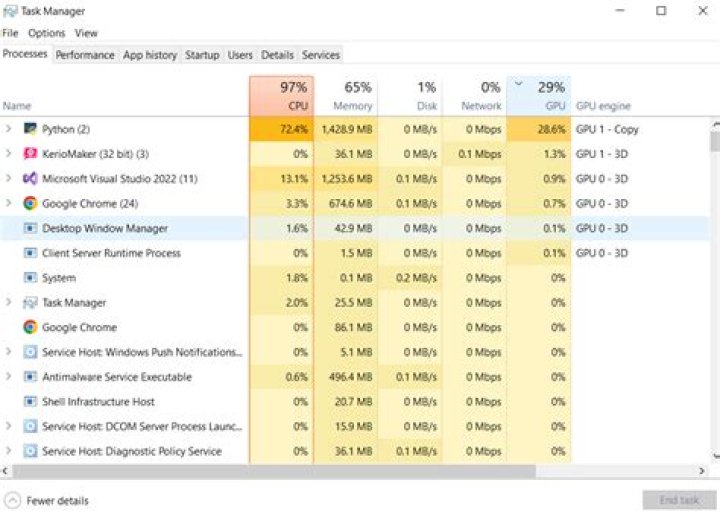The width and height of the screenshot is (720, 518).
Task: Click the Microsoft Visual Studio 2022 icon
Action: [x=30, y=179]
